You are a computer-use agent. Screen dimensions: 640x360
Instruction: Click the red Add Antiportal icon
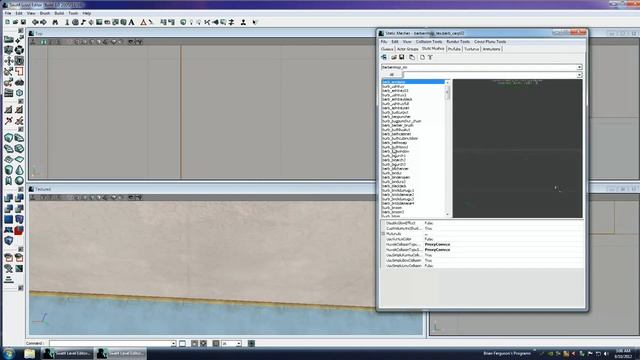pyautogui.click(x=19, y=230)
